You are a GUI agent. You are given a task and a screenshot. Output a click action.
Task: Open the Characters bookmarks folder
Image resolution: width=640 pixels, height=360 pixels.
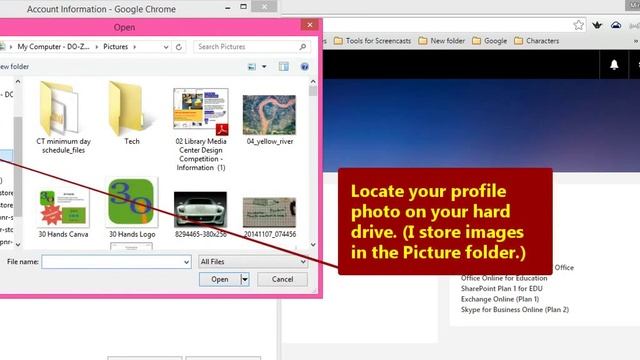click(x=537, y=41)
